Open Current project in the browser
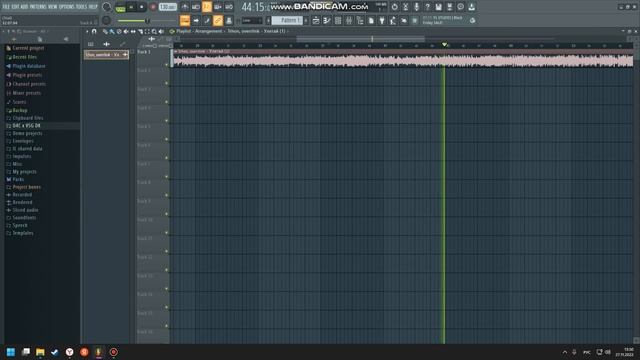The image size is (640, 360). (25, 48)
